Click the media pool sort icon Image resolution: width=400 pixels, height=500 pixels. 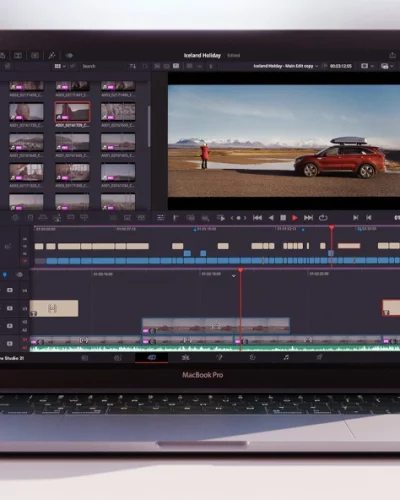[x=133, y=66]
